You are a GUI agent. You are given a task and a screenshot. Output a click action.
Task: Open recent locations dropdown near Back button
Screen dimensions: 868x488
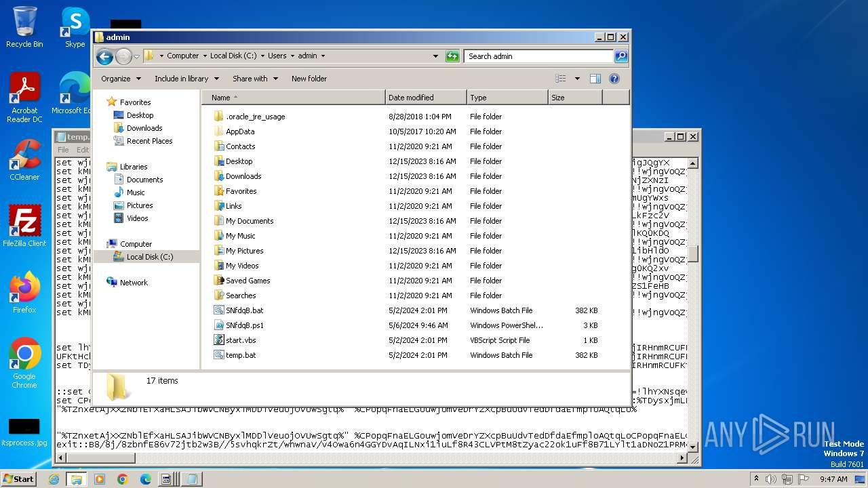tap(136, 56)
